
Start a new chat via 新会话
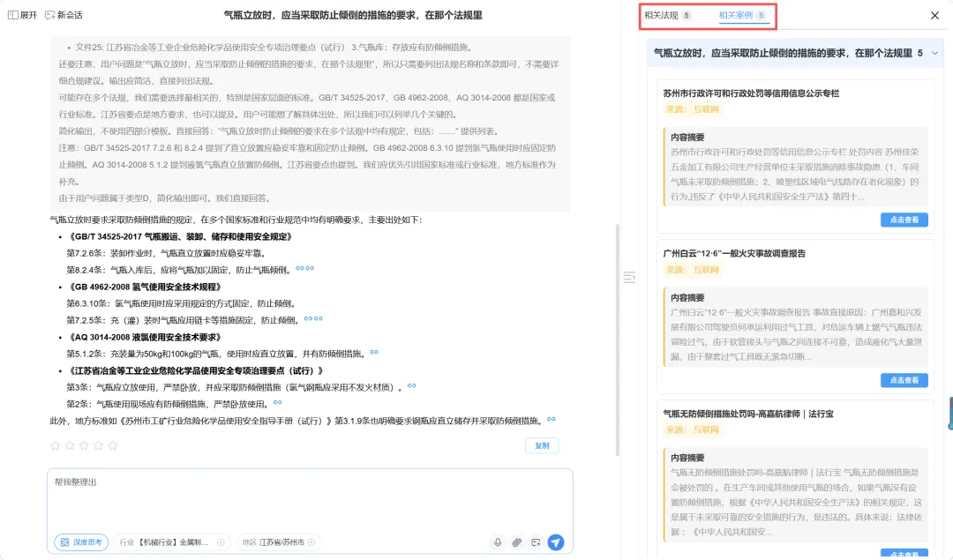pos(64,15)
